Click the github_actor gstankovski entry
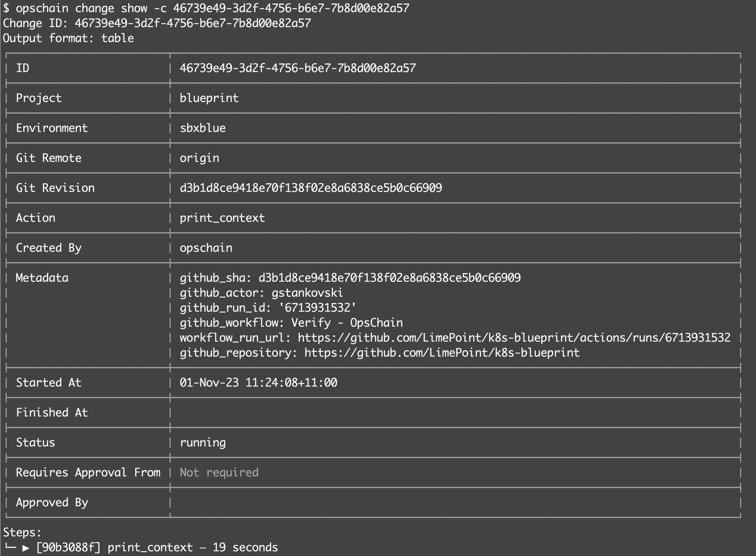Image resolution: width=756 pixels, height=556 pixels. (261, 293)
